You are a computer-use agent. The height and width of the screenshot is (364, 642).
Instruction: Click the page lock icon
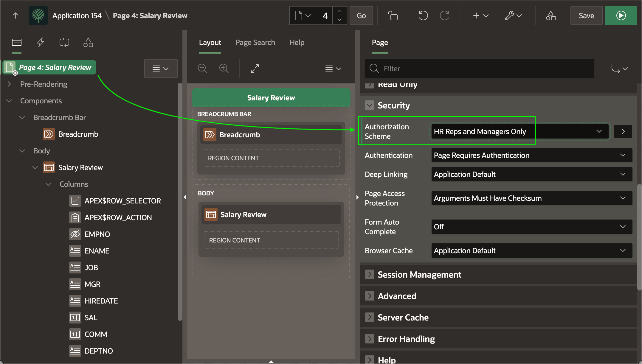pos(393,15)
